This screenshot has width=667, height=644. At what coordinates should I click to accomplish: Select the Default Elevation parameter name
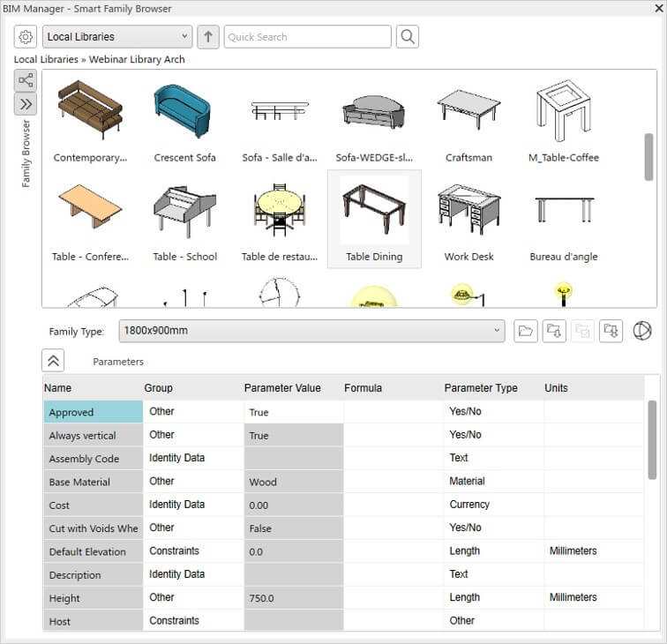click(94, 551)
